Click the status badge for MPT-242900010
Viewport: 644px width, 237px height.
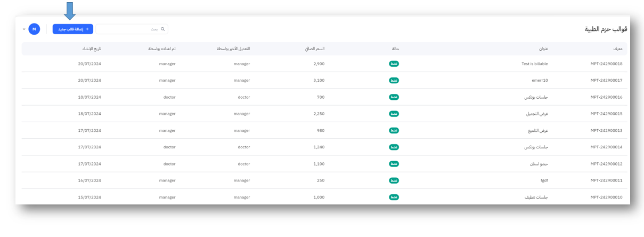(x=394, y=197)
